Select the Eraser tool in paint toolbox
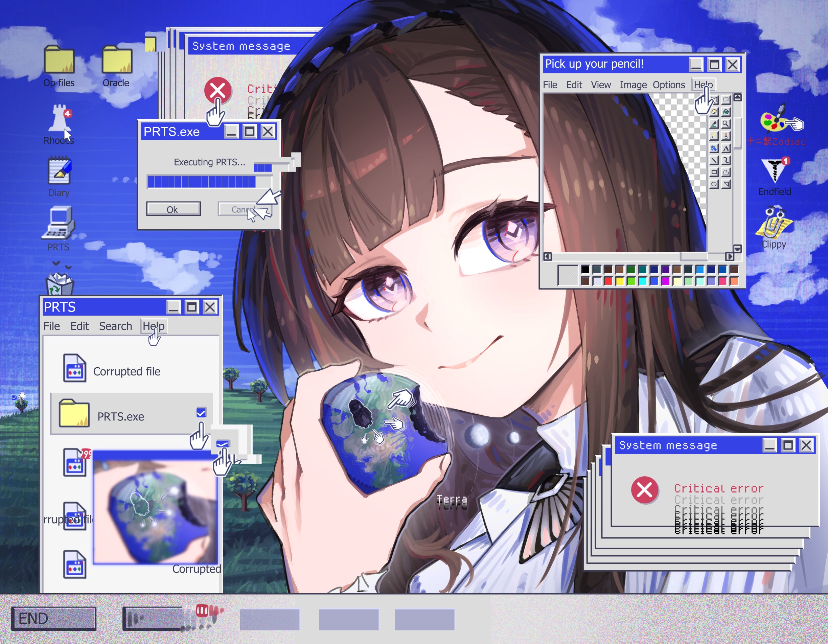This screenshot has height=644, width=828. [714, 112]
